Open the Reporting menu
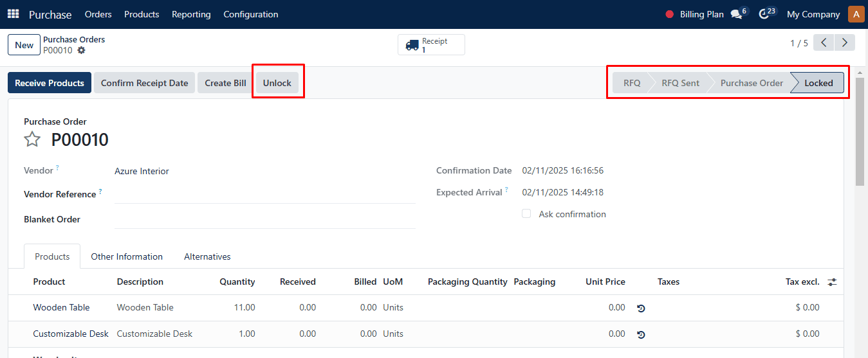Viewport: 868px width, 358px height. coord(191,14)
